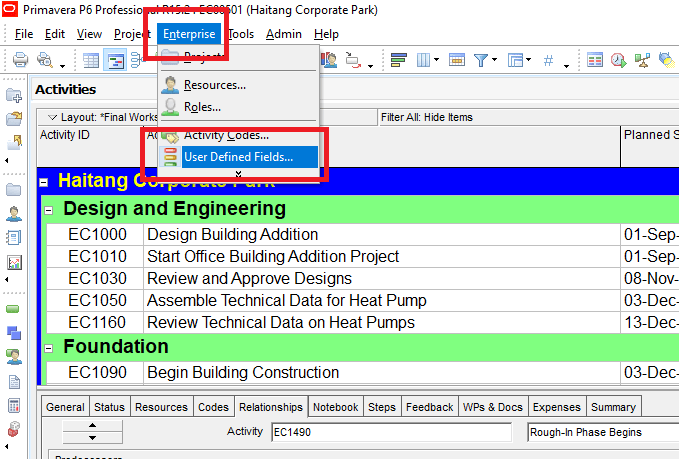The height and width of the screenshot is (459, 679).
Task: Open Risks dice icon in side bar
Action: click(x=14, y=429)
